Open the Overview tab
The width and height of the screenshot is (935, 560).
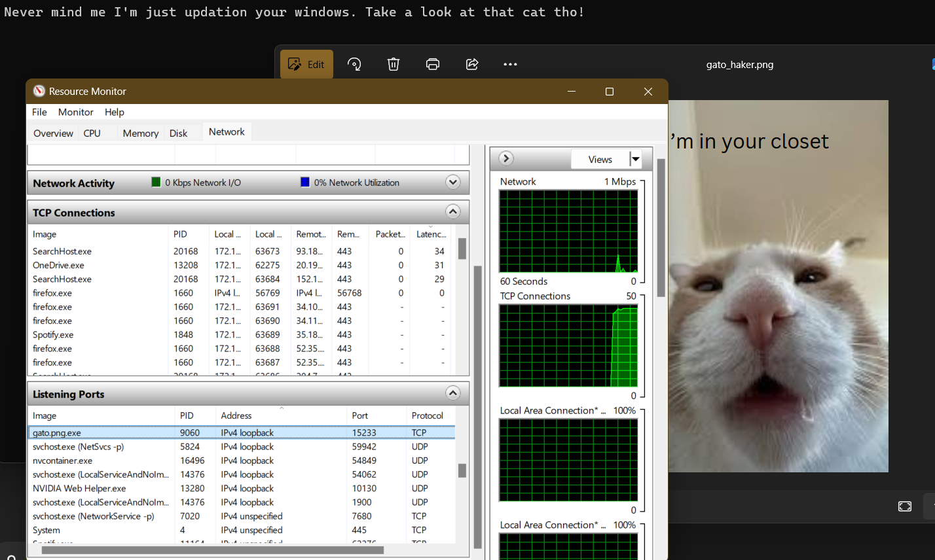52,133
